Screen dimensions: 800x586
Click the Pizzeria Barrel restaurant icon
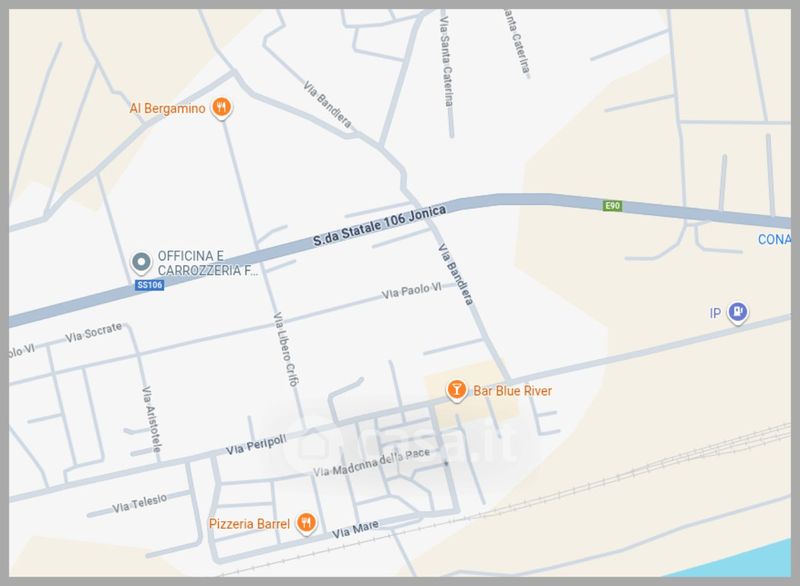click(306, 523)
